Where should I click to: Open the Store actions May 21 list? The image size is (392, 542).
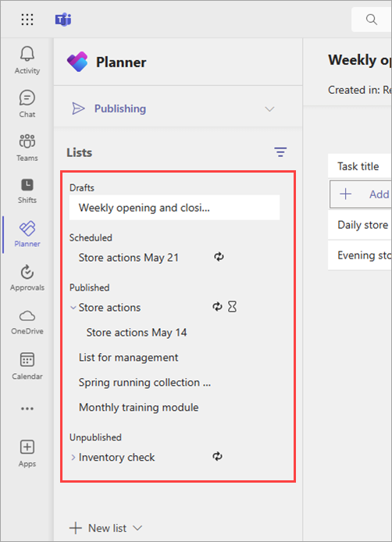tap(129, 258)
